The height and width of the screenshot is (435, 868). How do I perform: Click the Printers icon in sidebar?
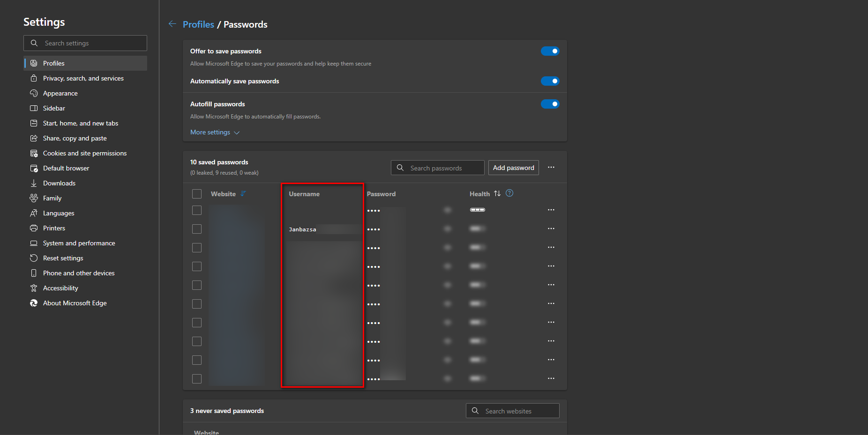tap(34, 228)
